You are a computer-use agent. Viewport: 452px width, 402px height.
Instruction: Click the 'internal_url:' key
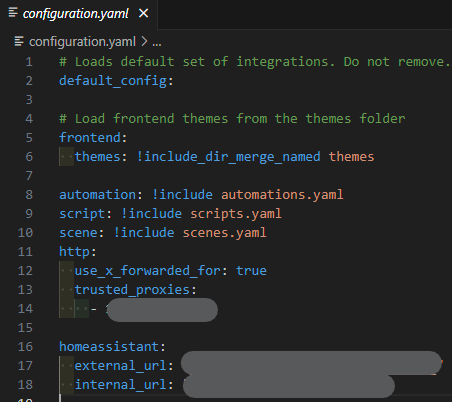coord(124,385)
